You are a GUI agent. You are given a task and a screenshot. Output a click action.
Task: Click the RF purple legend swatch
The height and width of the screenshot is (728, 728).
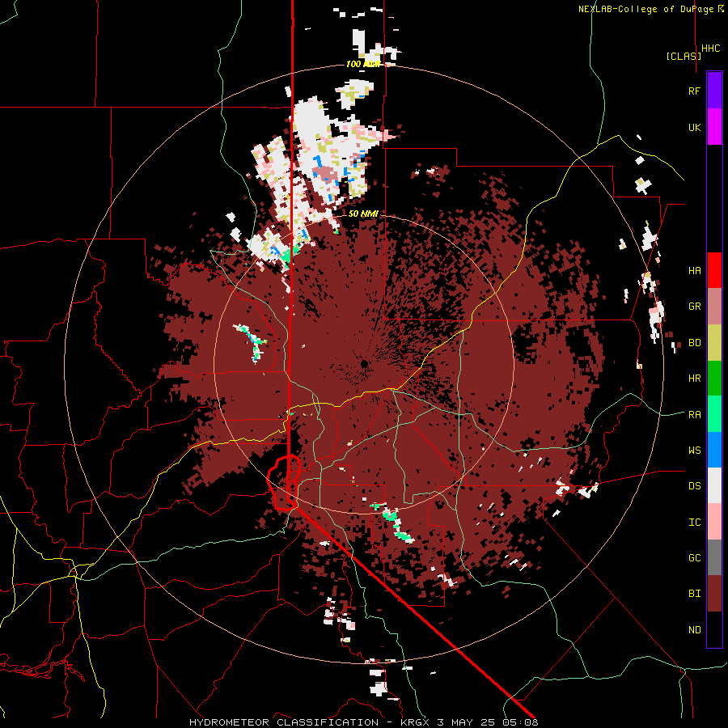pos(714,91)
